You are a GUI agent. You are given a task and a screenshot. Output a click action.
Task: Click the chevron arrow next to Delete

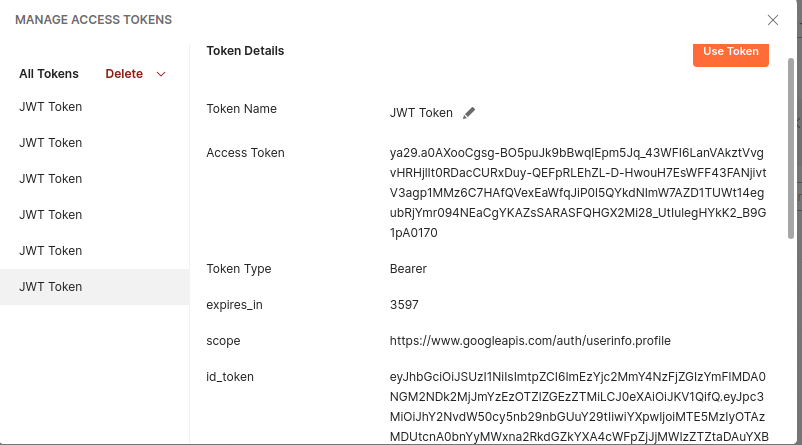(x=161, y=74)
